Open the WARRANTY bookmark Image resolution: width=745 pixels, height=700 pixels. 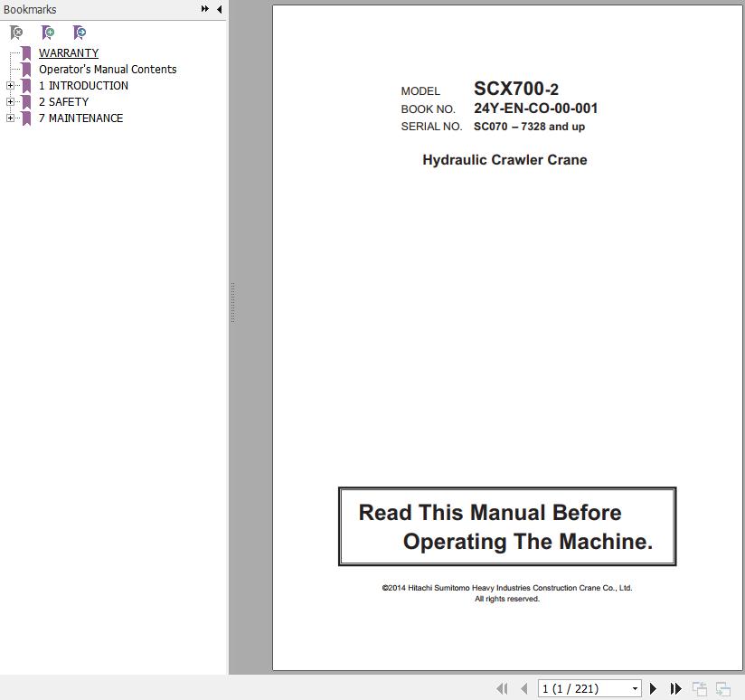pyautogui.click(x=69, y=52)
